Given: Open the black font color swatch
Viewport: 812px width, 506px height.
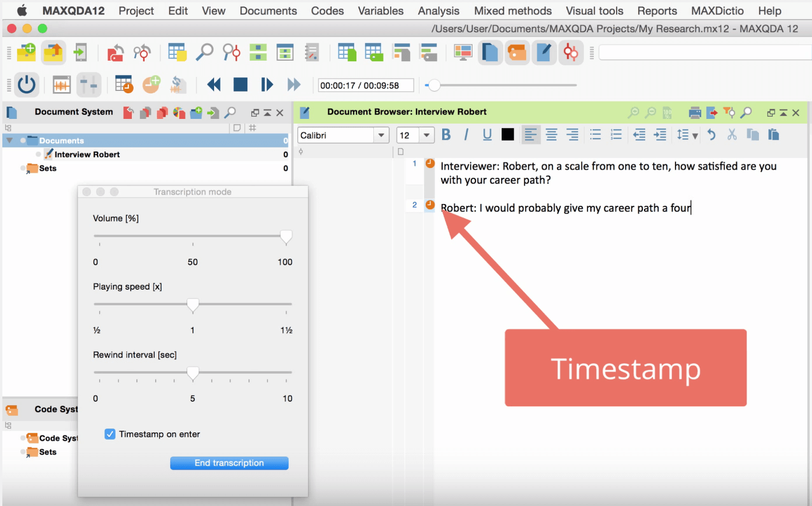Looking at the screenshot, I should pos(508,135).
